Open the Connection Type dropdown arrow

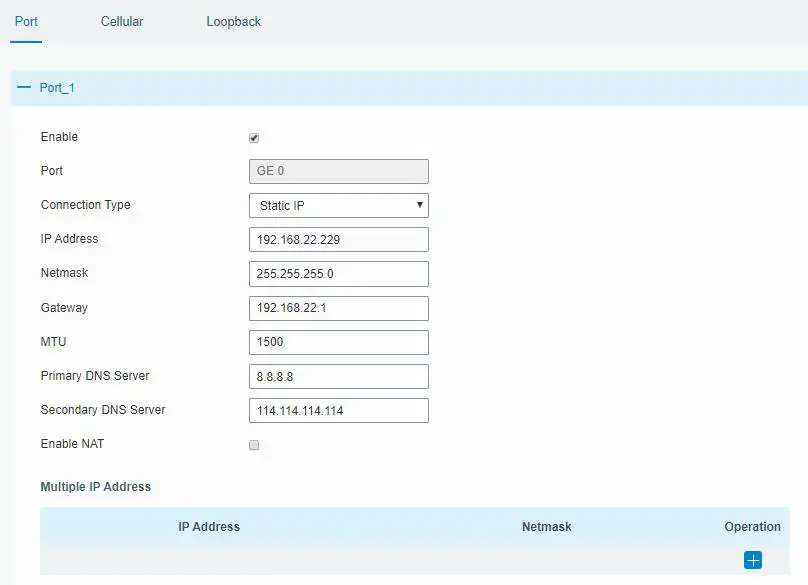coord(419,205)
